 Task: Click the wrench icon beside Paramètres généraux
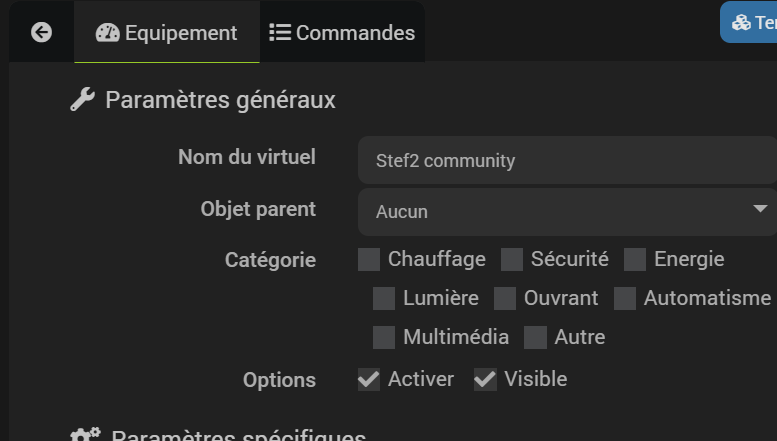click(82, 99)
